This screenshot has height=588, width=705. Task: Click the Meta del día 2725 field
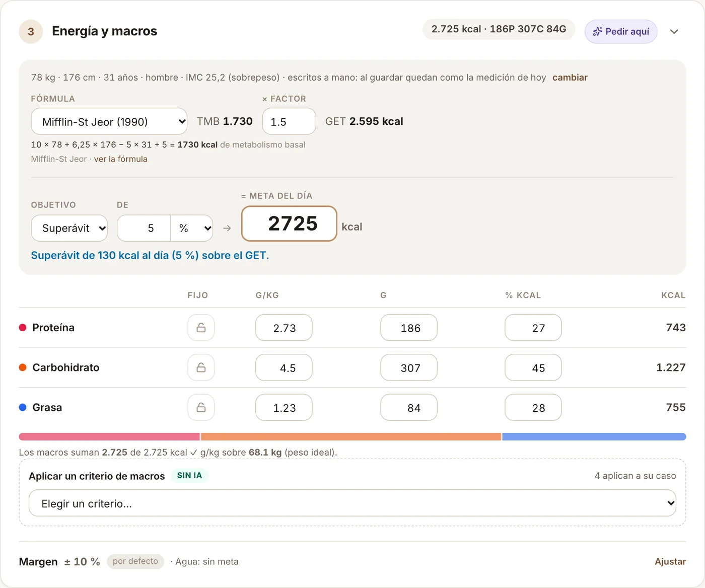coord(289,224)
